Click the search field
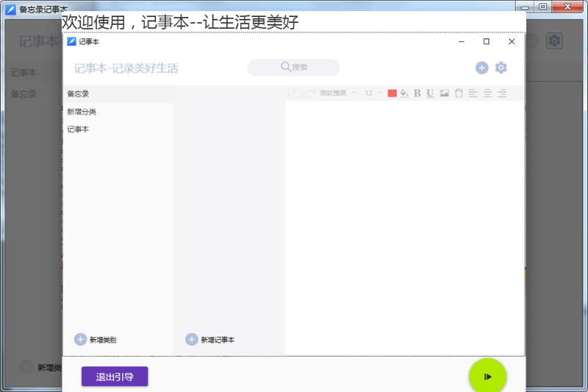This screenshot has width=588, height=392. click(x=293, y=68)
